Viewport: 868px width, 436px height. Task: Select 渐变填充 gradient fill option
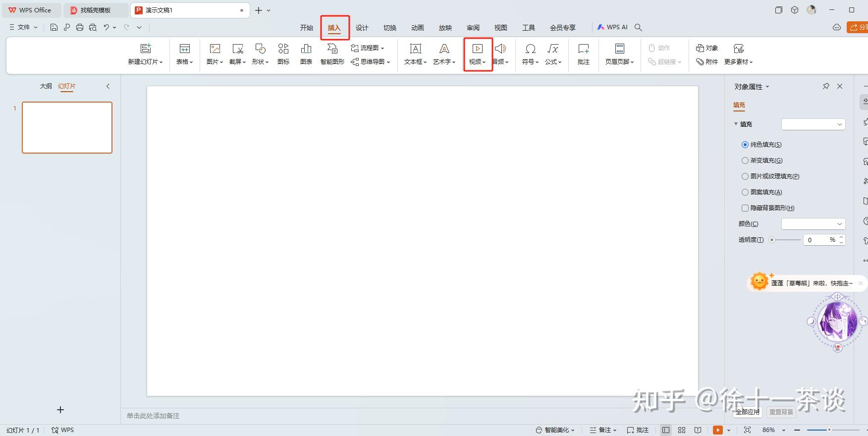point(745,161)
